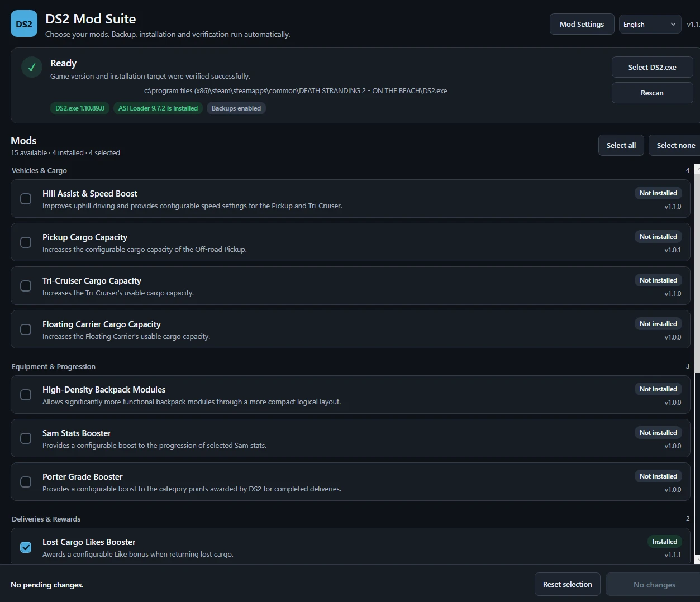Click Installed badge for Lost Cargo Likes Booster
700x602 pixels.
point(665,542)
